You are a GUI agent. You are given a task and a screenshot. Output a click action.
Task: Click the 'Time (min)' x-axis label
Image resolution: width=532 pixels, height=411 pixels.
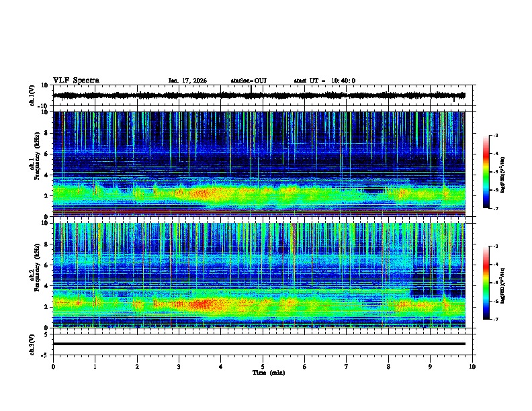(269, 373)
